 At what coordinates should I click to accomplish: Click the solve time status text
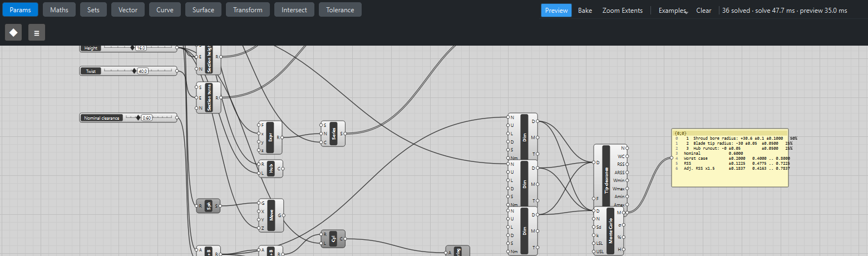tap(785, 11)
